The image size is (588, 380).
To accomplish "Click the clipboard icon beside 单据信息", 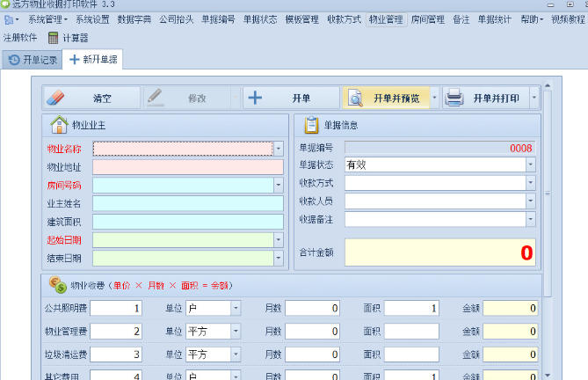I will (x=311, y=125).
